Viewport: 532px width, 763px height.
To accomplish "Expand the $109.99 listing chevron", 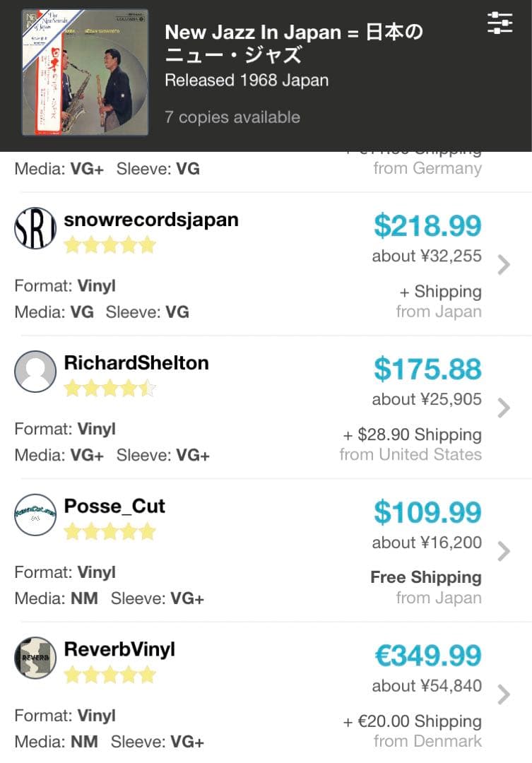I will click(x=503, y=552).
